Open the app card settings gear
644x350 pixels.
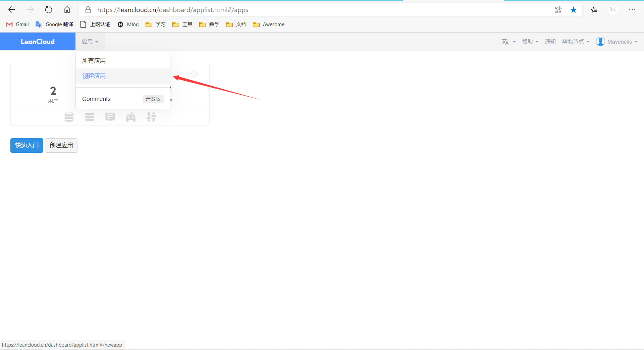[194, 74]
